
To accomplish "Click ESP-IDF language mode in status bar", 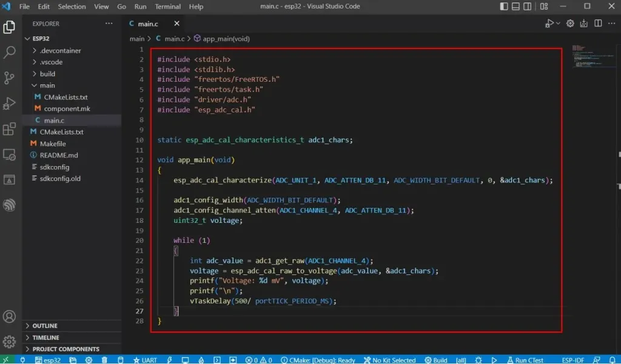I will click(x=572, y=360).
